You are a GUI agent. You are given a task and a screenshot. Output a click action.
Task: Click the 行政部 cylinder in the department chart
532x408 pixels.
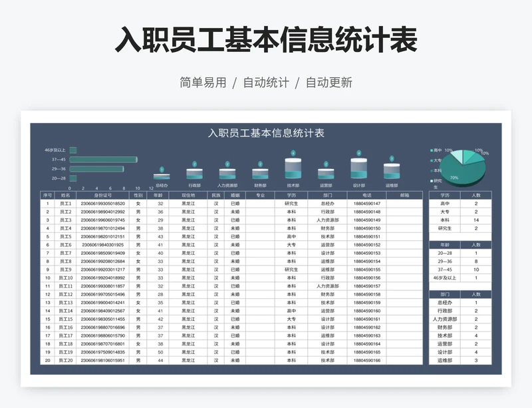click(194, 174)
